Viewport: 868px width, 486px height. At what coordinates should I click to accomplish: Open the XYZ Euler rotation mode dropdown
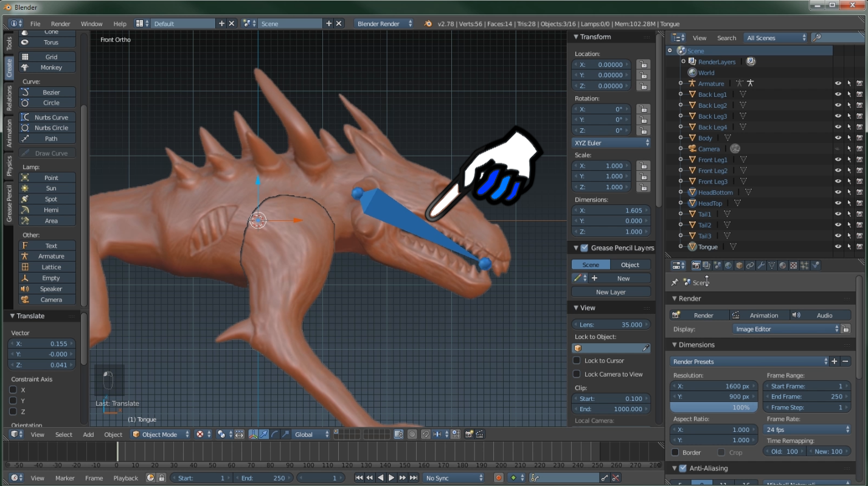(x=611, y=143)
